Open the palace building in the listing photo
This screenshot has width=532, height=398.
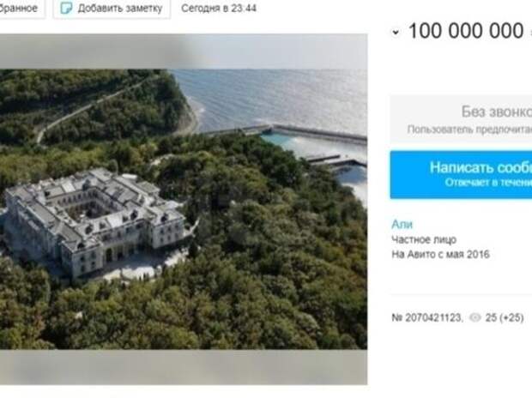[x=94, y=219]
